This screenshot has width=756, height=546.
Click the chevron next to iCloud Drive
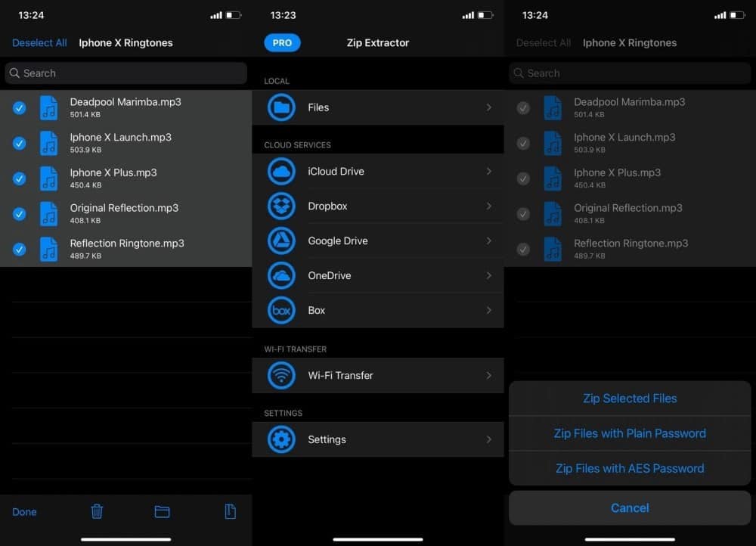(489, 171)
